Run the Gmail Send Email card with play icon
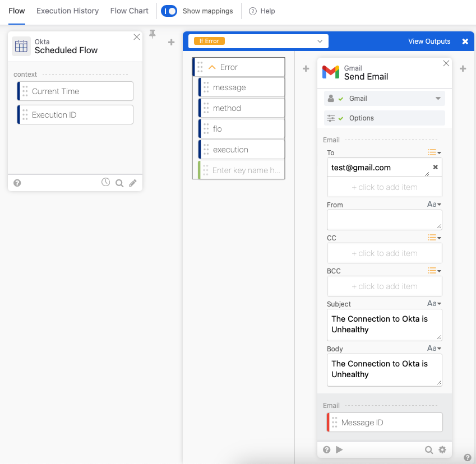This screenshot has width=476, height=464. (339, 449)
